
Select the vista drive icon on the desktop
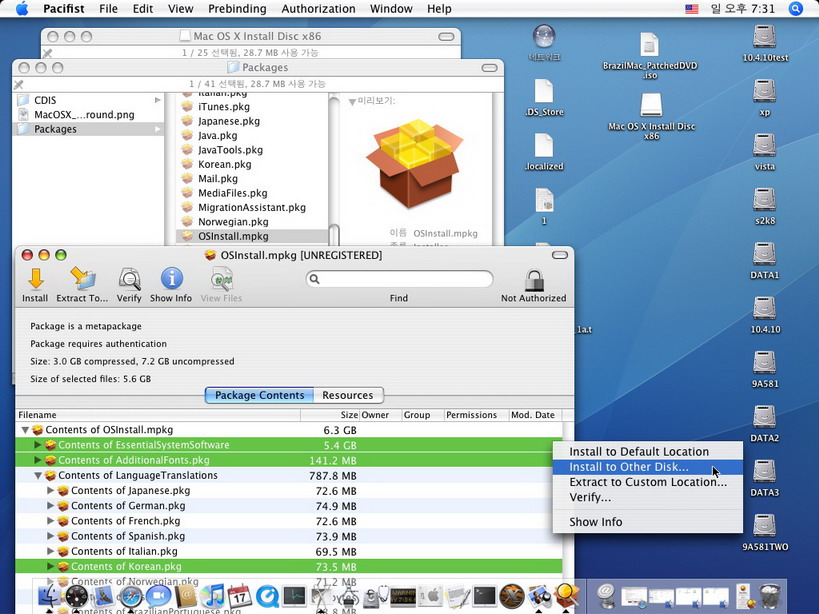[765, 145]
